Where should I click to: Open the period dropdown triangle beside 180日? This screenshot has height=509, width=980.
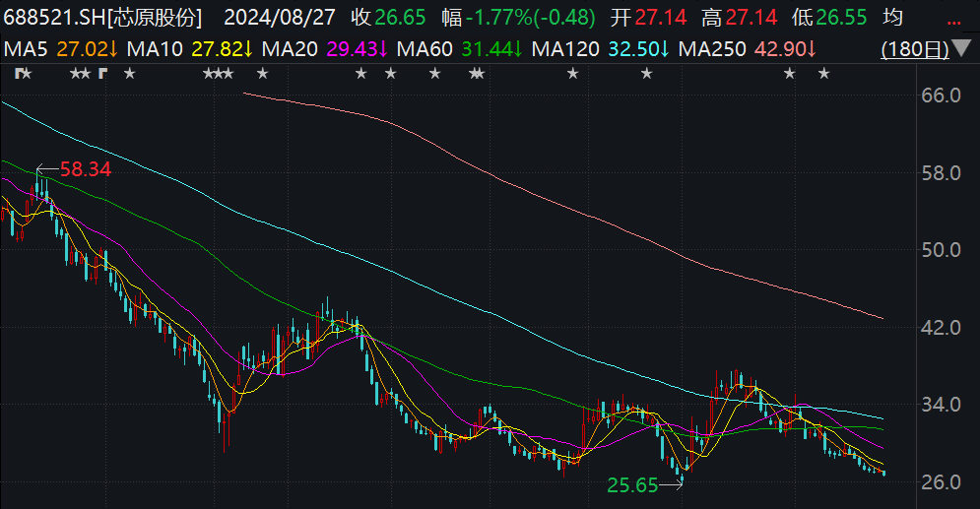pyautogui.click(x=963, y=48)
